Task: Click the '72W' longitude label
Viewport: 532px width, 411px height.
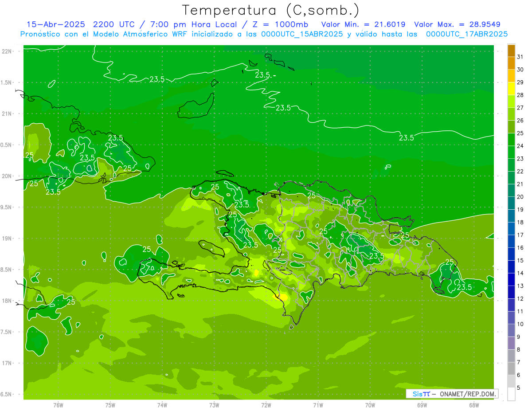Action: click(x=266, y=405)
